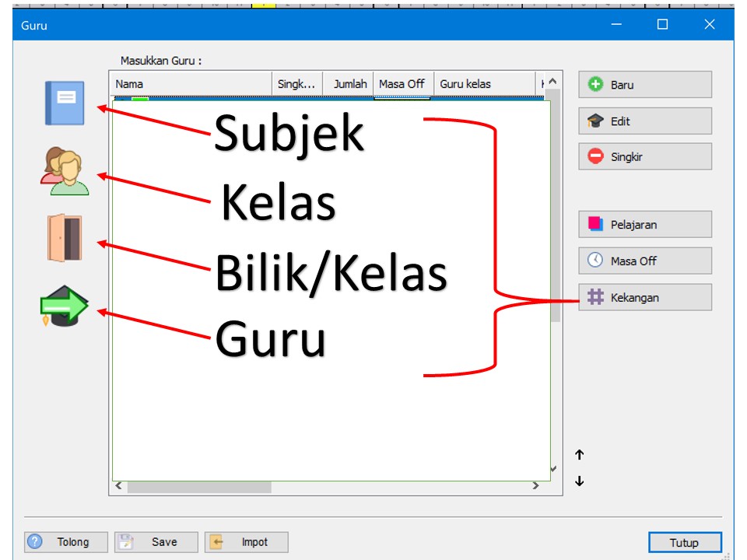The width and height of the screenshot is (747, 560).
Task: Move teacher down with down arrow
Action: [x=580, y=481]
